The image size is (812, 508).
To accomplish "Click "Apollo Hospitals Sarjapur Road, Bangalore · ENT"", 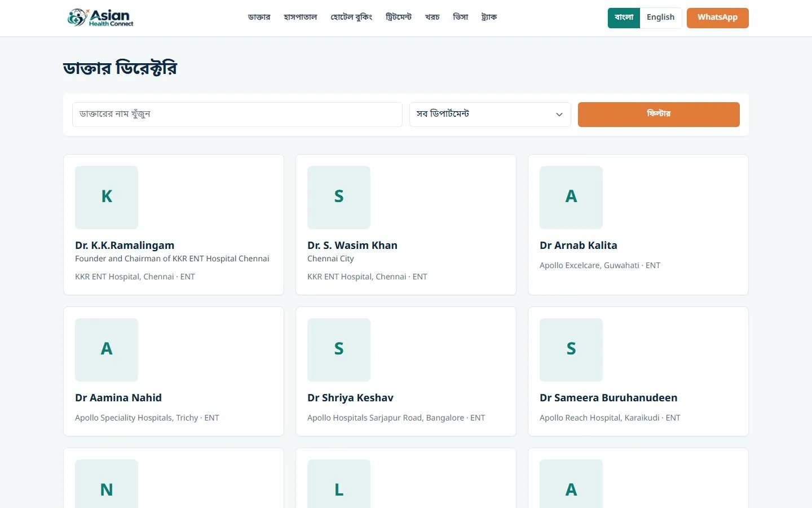I will click(x=396, y=418).
